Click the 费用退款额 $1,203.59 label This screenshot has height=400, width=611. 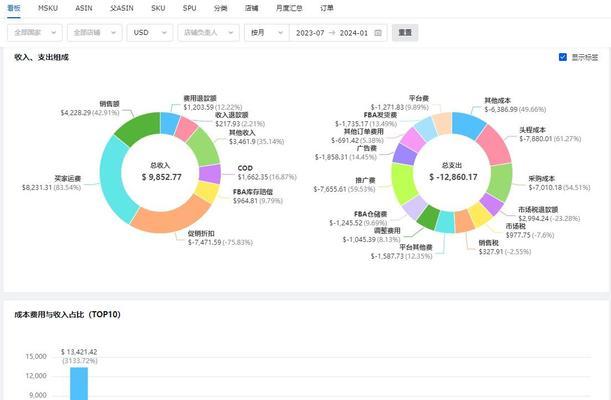click(213, 103)
